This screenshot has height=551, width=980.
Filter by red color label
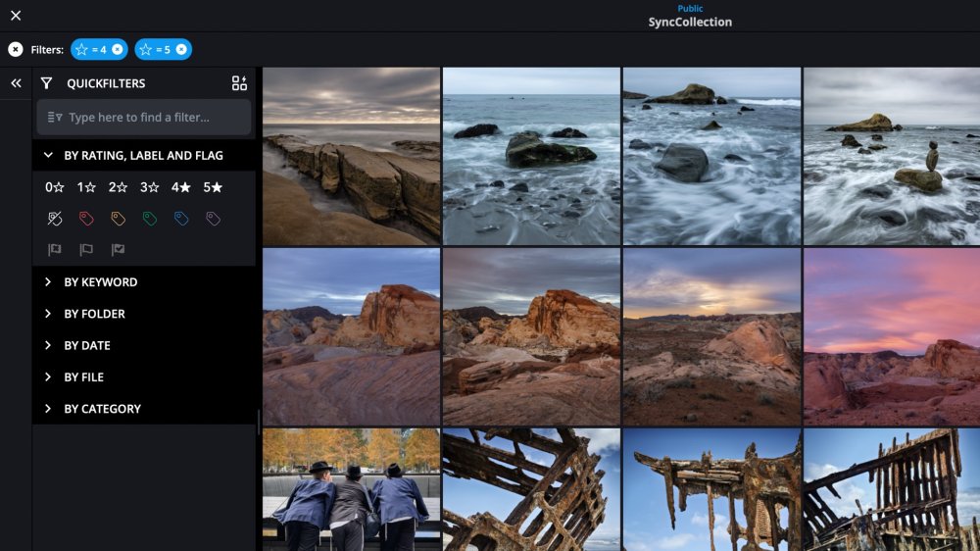click(86, 219)
